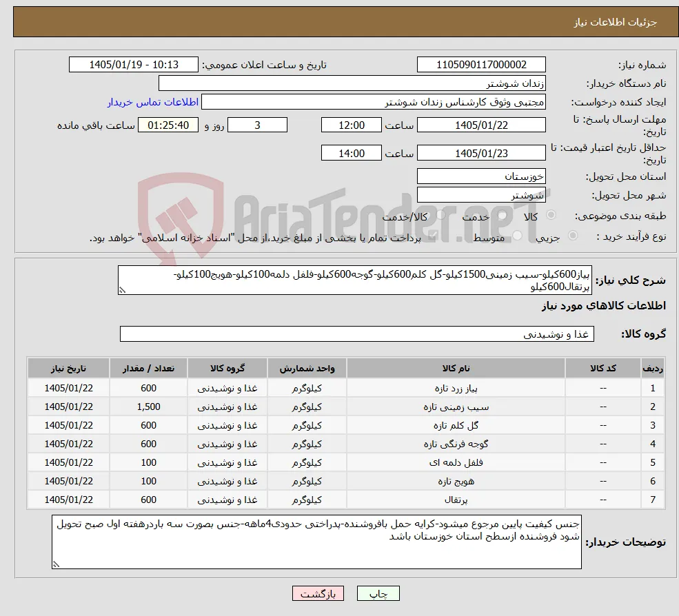
Task: Click the واحد شمارش column header
Action: (307, 369)
